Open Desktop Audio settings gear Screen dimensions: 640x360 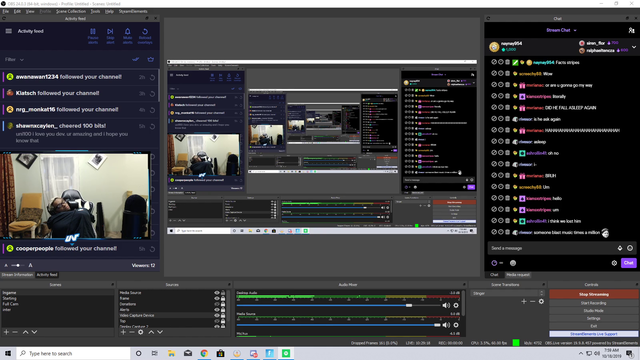click(x=456, y=305)
